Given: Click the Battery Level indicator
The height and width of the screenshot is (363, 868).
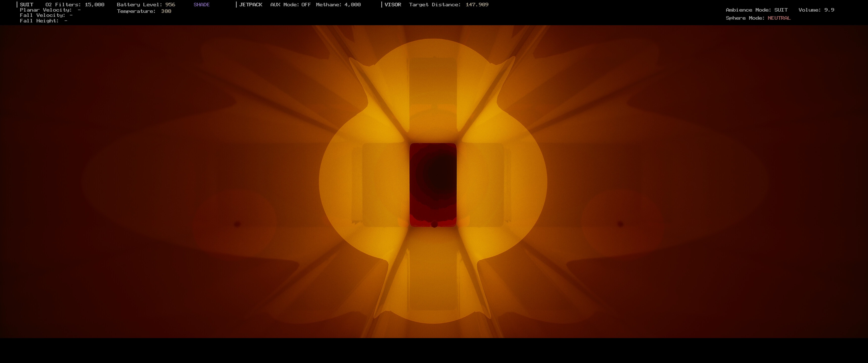Looking at the screenshot, I should 146,4.
